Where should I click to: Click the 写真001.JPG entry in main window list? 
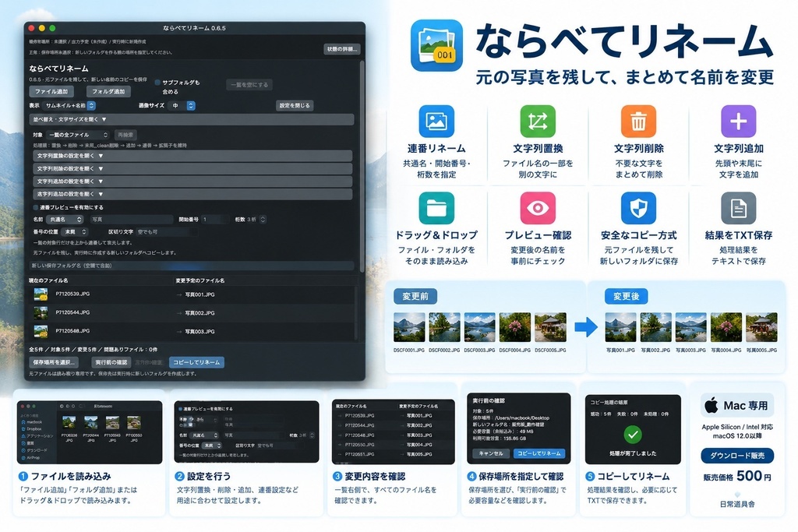(x=199, y=294)
